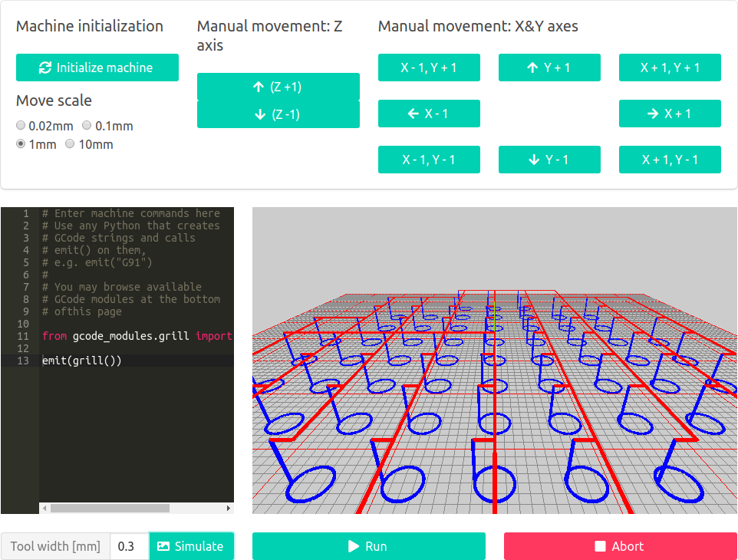Move diagonally with X - 1, Y + 1

[429, 68]
